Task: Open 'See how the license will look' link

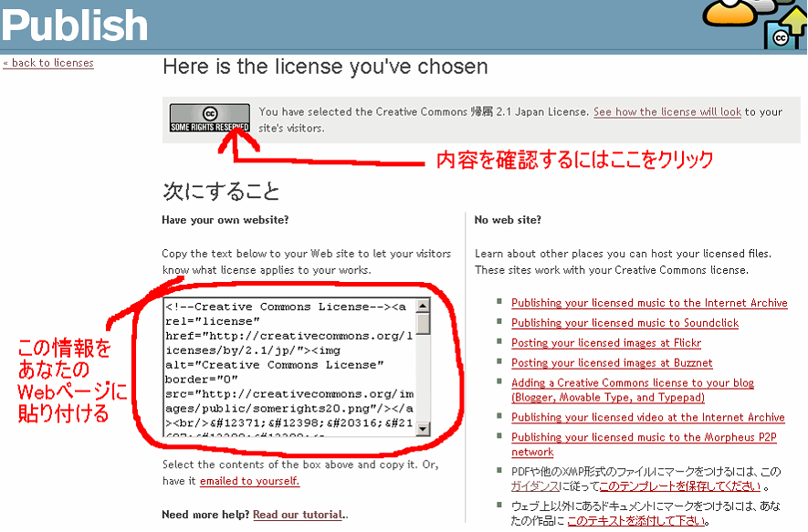Action: pyautogui.click(x=667, y=111)
